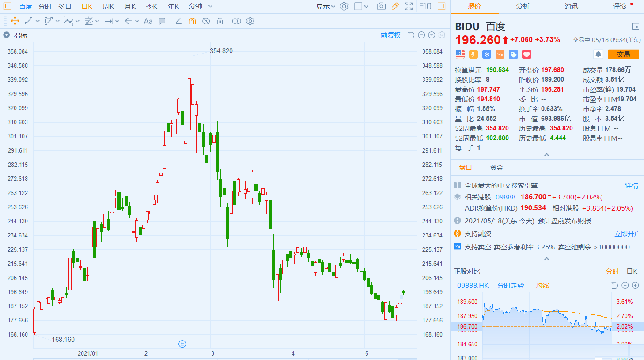Open chart settings gear next to 显示
The image size is (644, 360).
tap(344, 6)
